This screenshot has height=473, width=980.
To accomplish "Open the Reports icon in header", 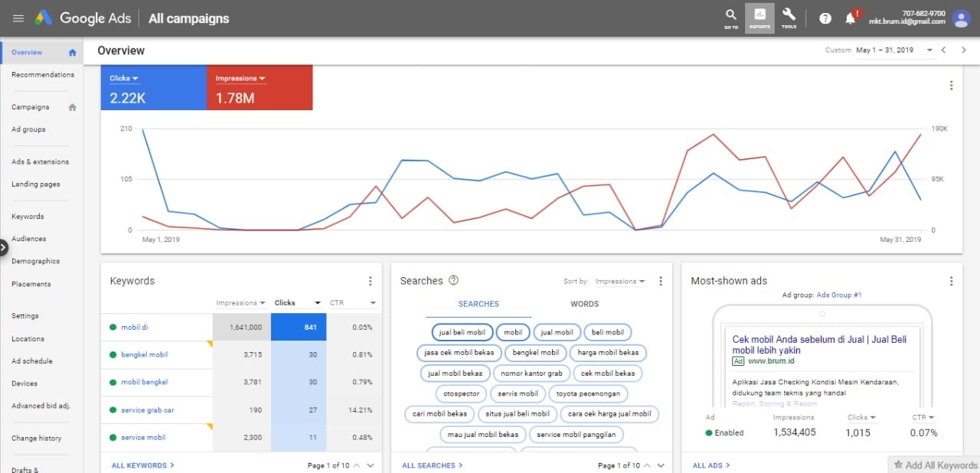I will [x=759, y=18].
